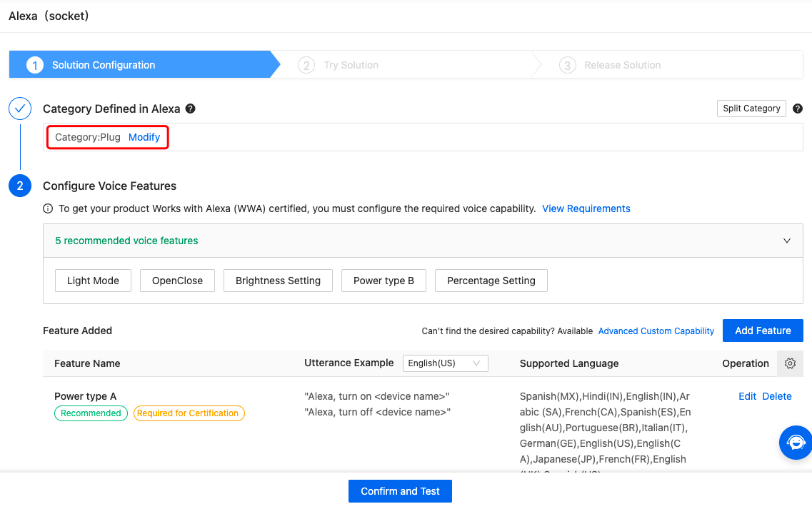812x509 pixels.
Task: Click the info icon before WWA notice
Action: click(48, 208)
